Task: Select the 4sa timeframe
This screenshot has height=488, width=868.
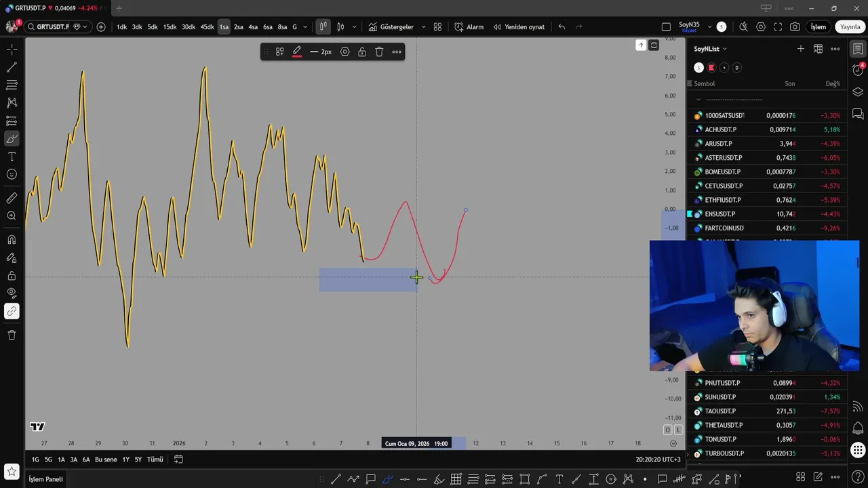Action: pyautogui.click(x=253, y=27)
